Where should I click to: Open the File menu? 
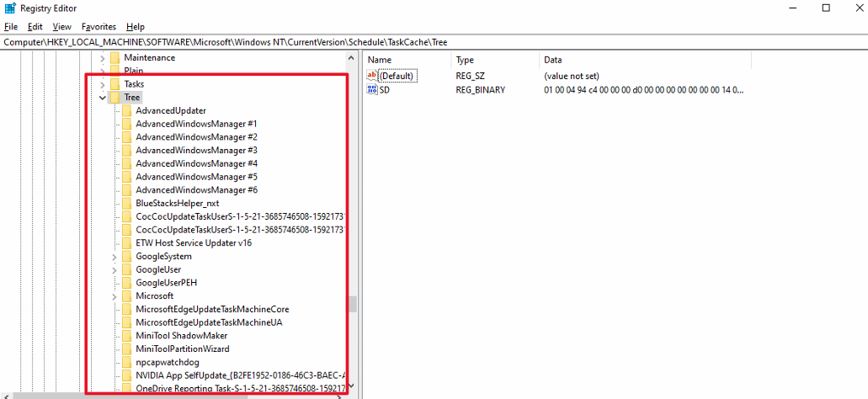pos(10,27)
